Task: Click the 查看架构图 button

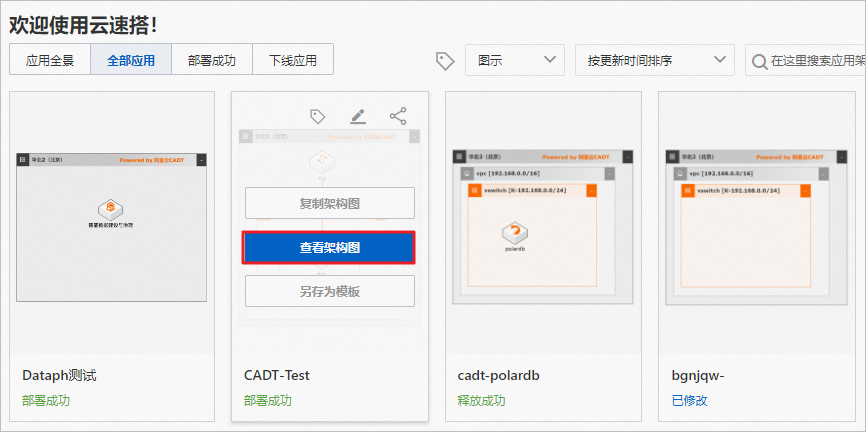Action: point(329,247)
